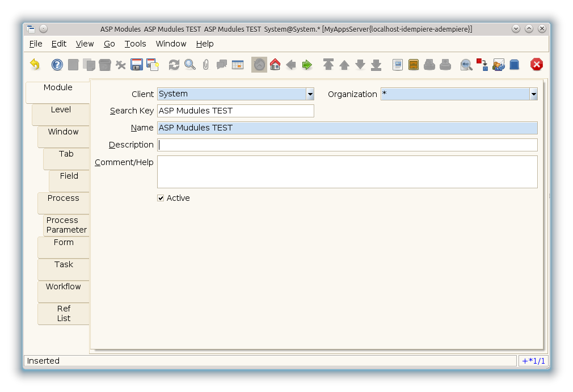Click into the Description field
573x392 pixels.
pos(347,145)
